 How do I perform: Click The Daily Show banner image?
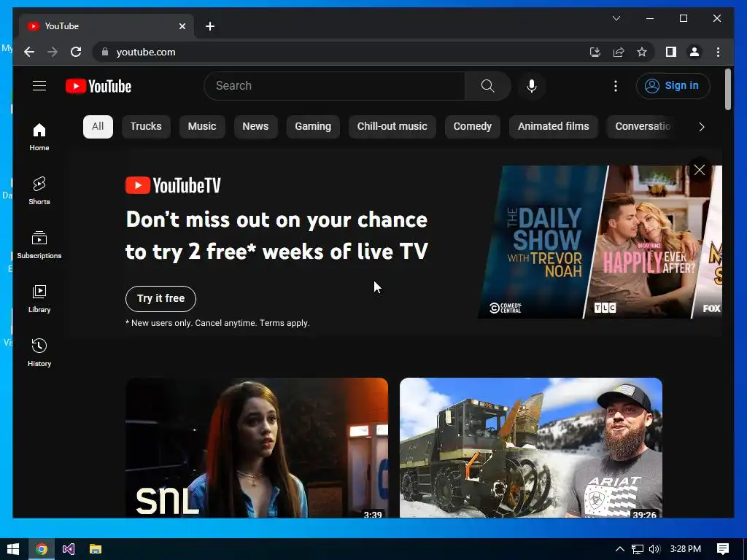click(542, 242)
